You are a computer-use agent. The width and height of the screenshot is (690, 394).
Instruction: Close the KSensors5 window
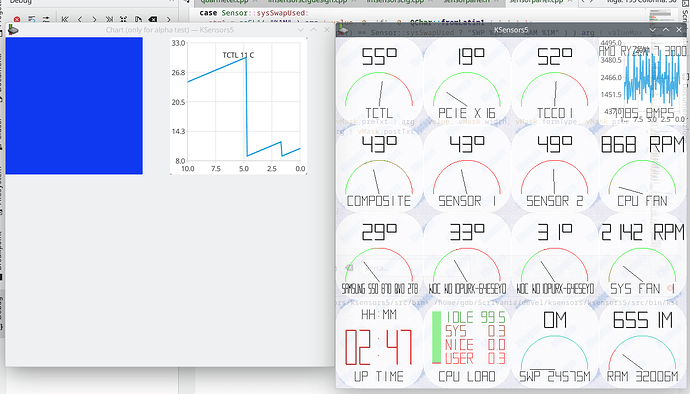pyautogui.click(x=679, y=30)
